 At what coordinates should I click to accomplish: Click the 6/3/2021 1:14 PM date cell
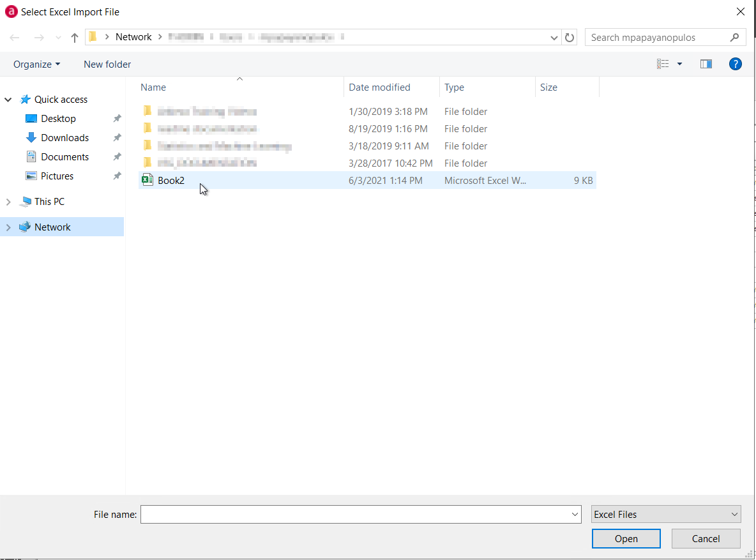pos(385,181)
